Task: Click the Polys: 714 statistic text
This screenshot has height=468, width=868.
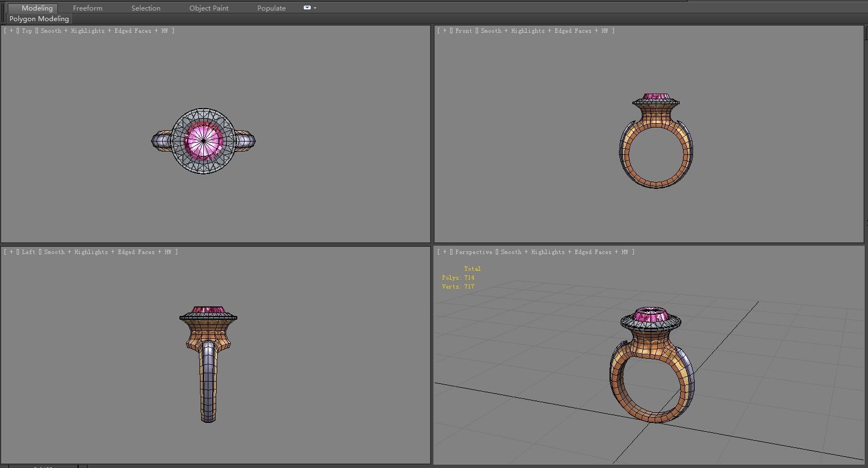Action: pyautogui.click(x=458, y=277)
